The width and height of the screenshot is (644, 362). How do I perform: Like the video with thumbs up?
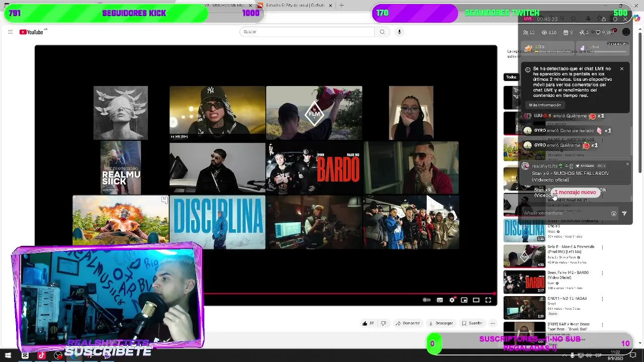tap(368, 323)
